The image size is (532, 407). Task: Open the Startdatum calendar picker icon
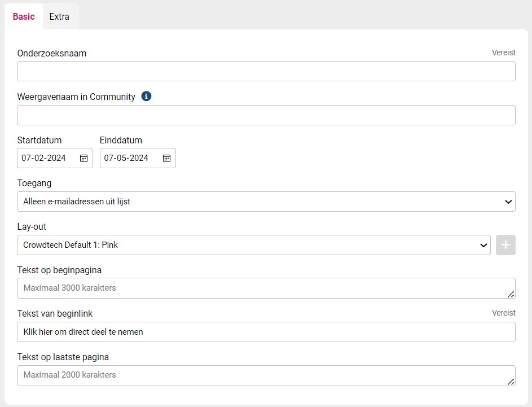click(x=84, y=158)
